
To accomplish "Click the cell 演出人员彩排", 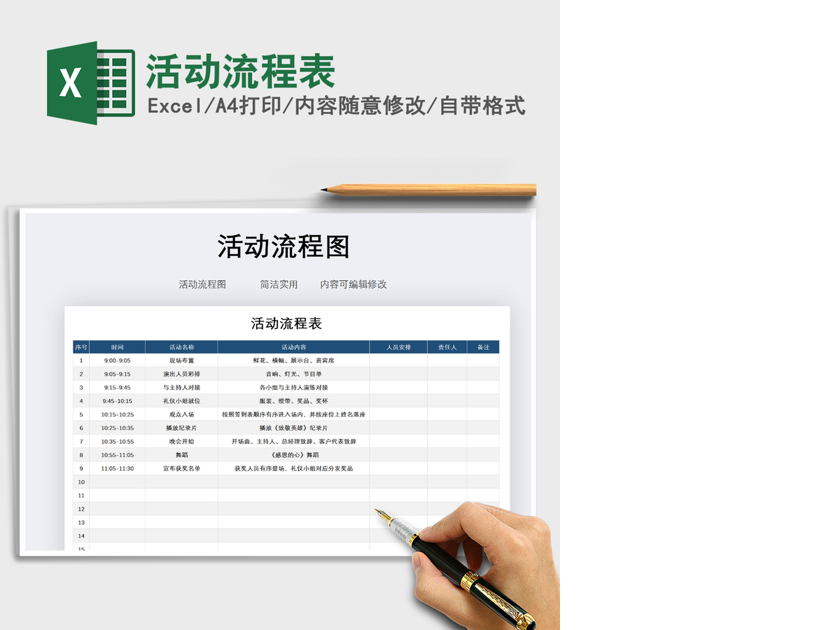I will click(181, 374).
